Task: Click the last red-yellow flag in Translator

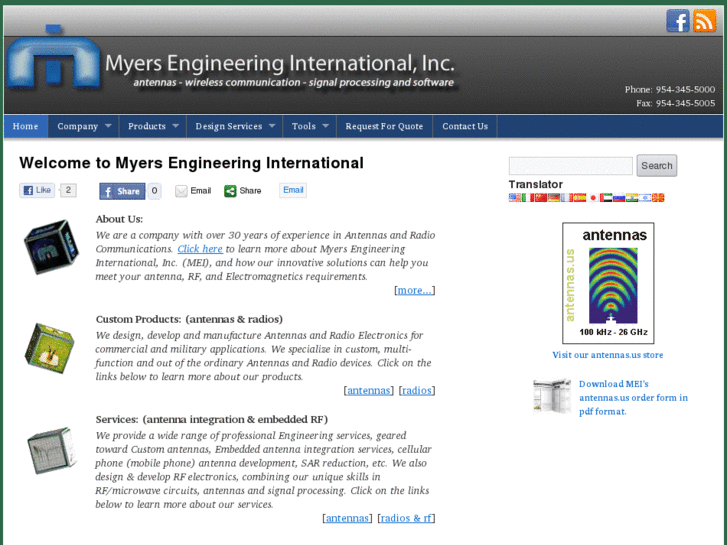Action: (658, 198)
